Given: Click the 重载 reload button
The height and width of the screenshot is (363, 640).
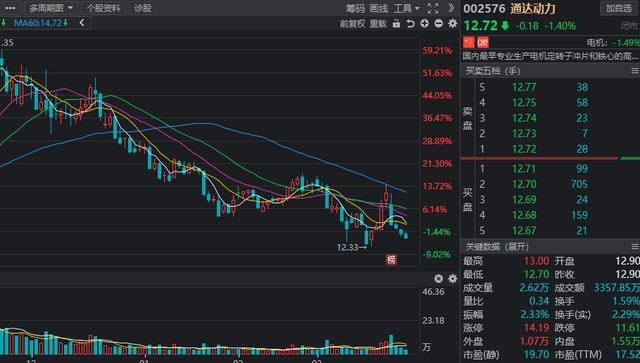Looking at the screenshot, I should tap(378, 24).
